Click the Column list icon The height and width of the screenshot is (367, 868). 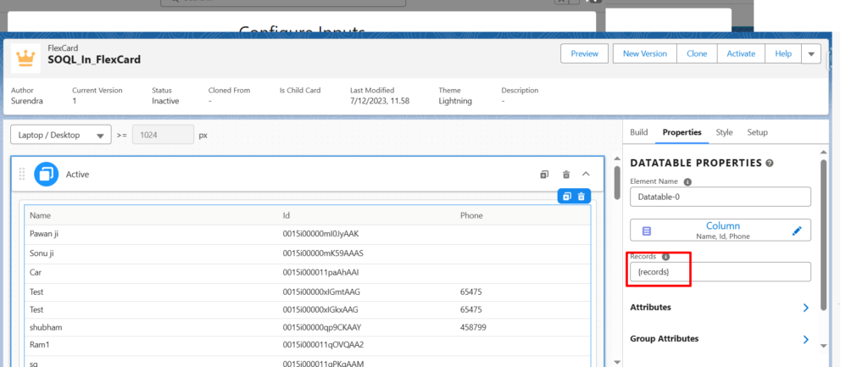pyautogui.click(x=647, y=231)
